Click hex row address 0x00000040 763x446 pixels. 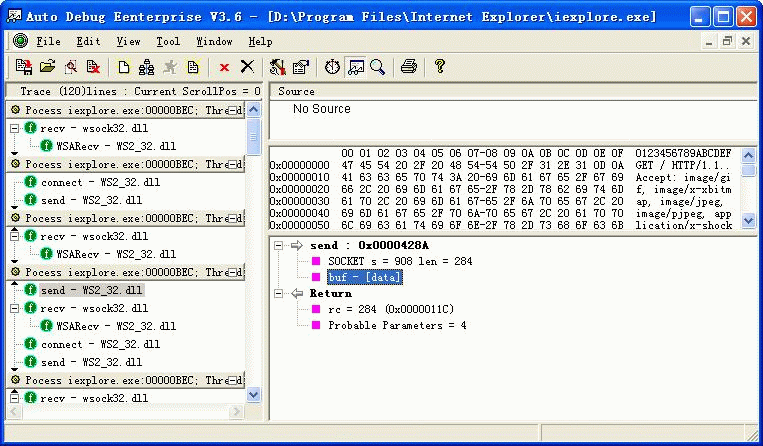click(x=300, y=214)
